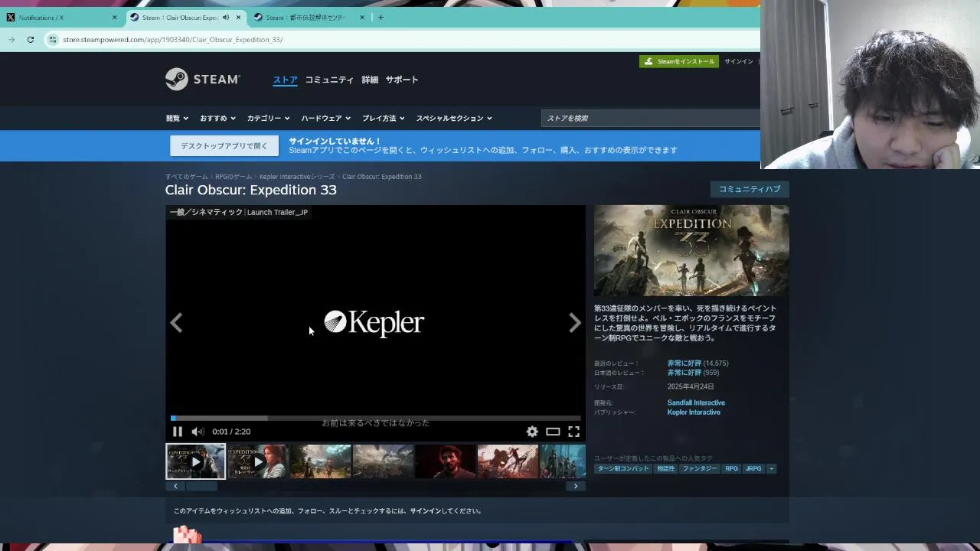Select bearded man screenshot thumbnail

coord(446,461)
